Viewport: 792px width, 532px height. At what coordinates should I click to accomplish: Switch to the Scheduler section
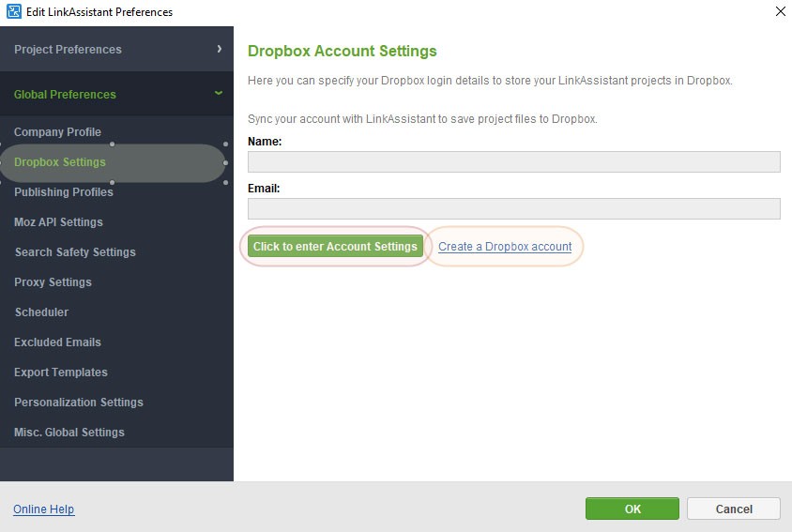pos(41,312)
